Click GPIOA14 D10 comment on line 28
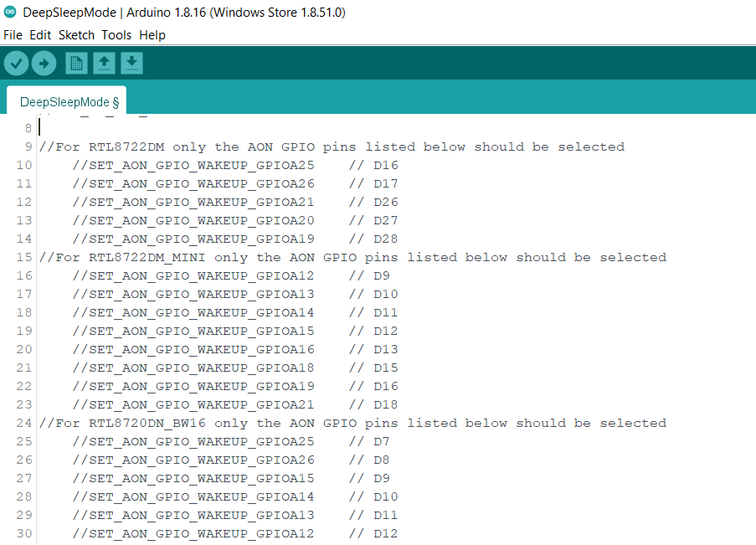Screen dimensions: 756x545 pyautogui.click(x=235, y=496)
